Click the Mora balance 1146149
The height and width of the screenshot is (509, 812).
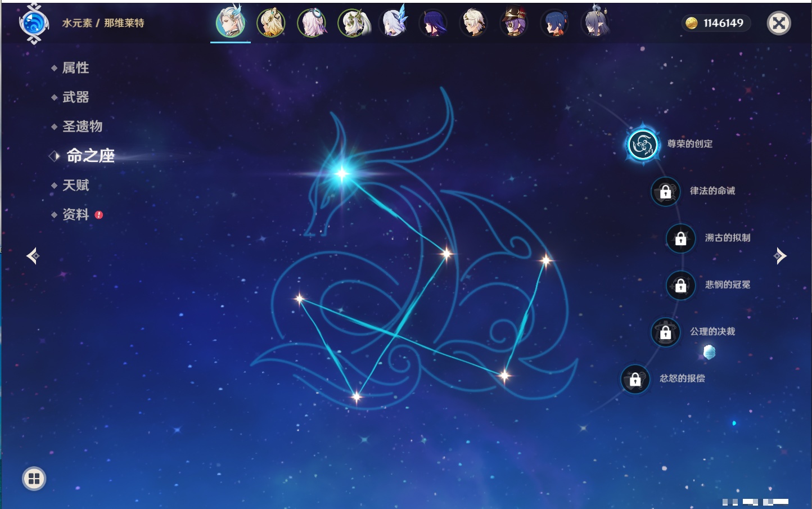(723, 23)
